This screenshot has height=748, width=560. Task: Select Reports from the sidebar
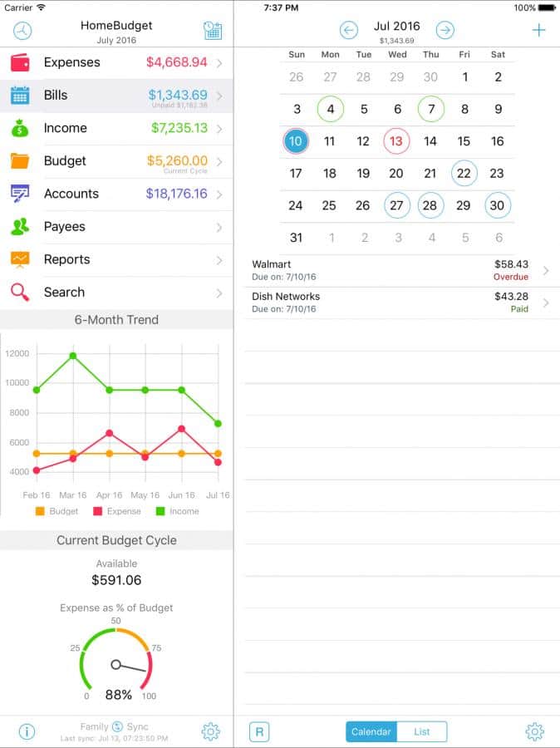[x=116, y=259]
